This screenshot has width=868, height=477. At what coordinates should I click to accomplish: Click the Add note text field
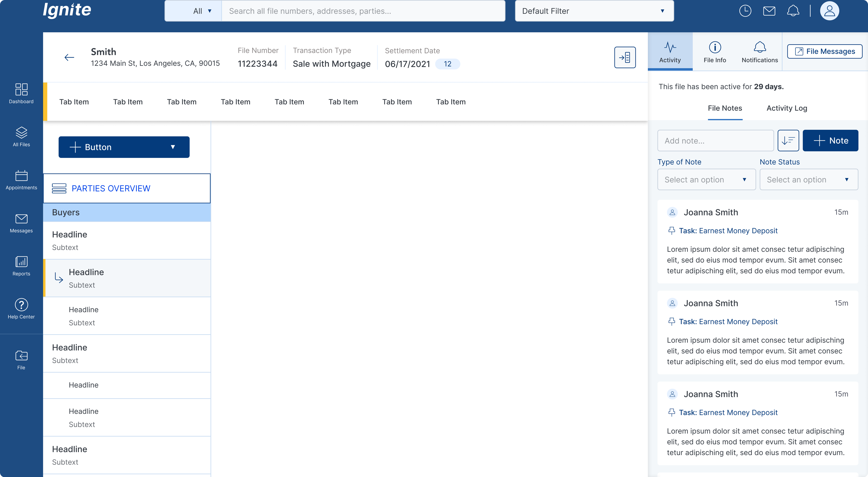(715, 141)
